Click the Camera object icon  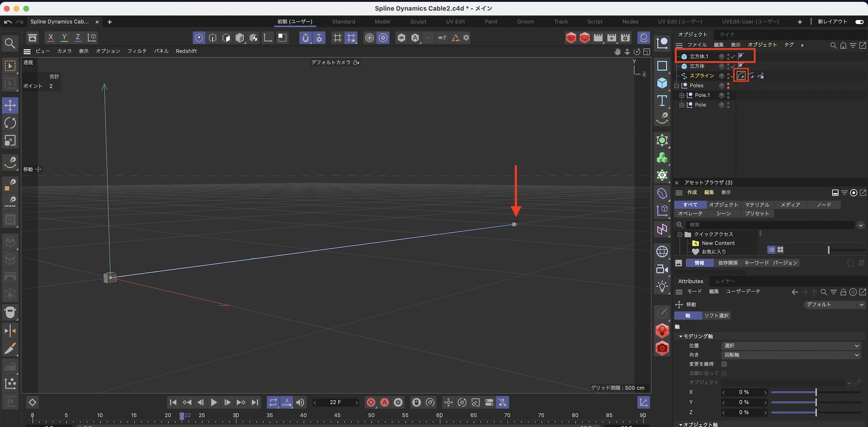tap(662, 269)
